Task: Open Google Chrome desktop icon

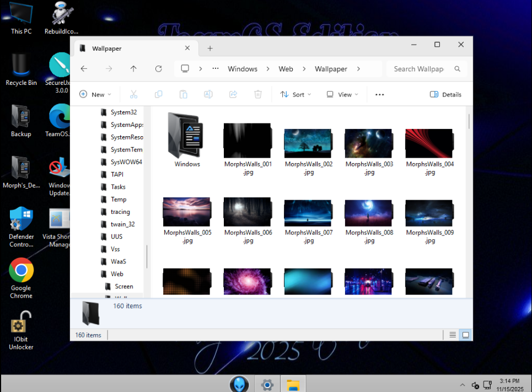Action: click(x=21, y=271)
